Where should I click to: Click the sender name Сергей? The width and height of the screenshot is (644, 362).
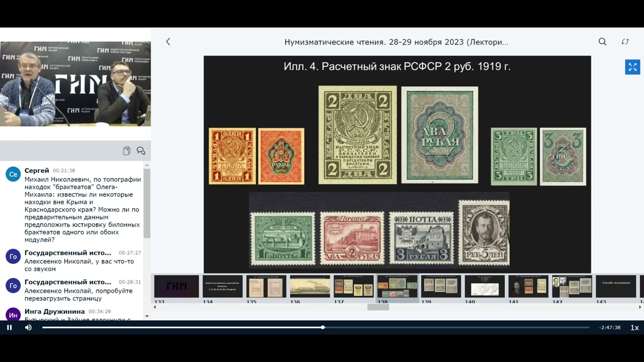[37, 170]
